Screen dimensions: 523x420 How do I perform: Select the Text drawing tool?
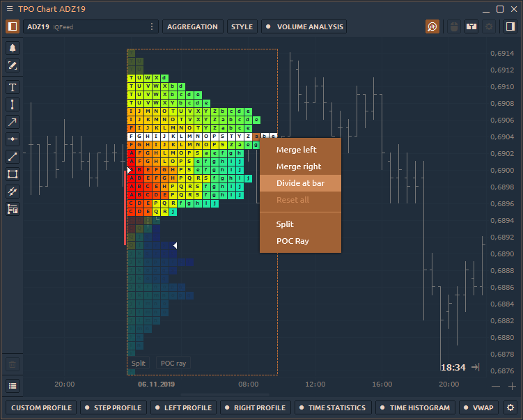tap(13, 87)
